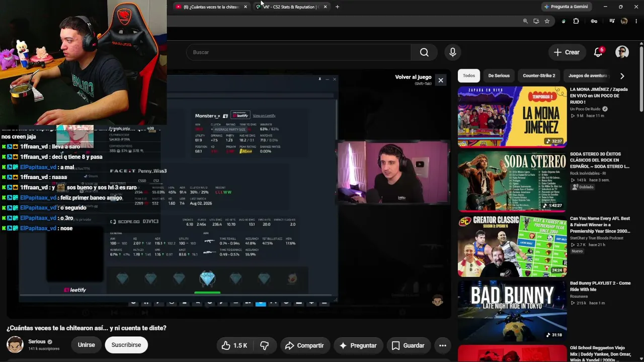The width and height of the screenshot is (644, 362).
Task: Select the De Serious filter chip
Action: [x=499, y=76]
